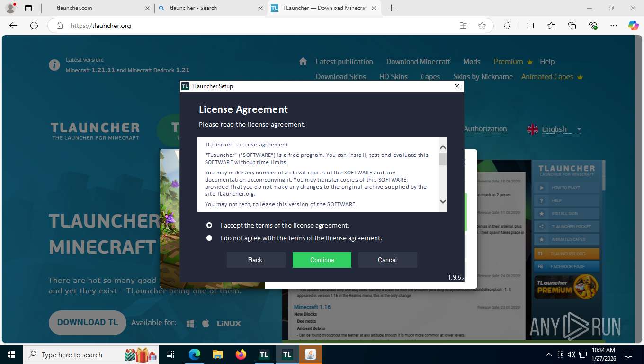
Task: Click the TLauncher site logo
Action: 95,131
